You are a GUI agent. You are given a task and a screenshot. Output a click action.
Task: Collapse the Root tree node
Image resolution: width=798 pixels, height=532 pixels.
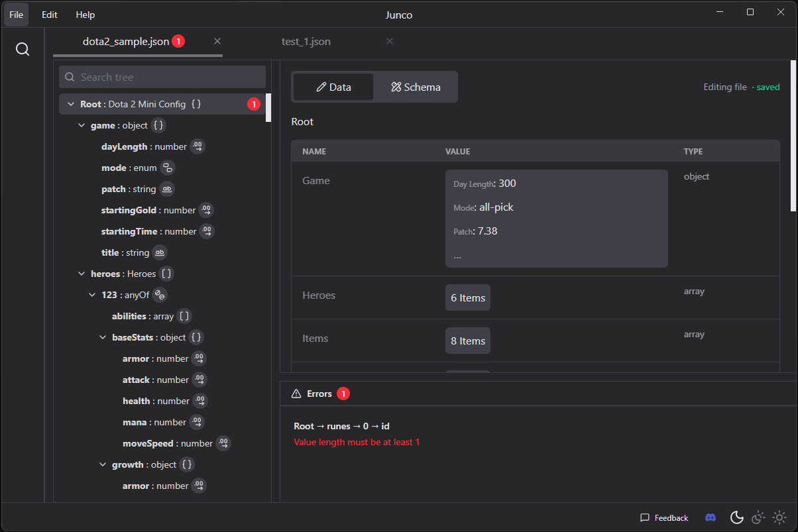point(71,104)
